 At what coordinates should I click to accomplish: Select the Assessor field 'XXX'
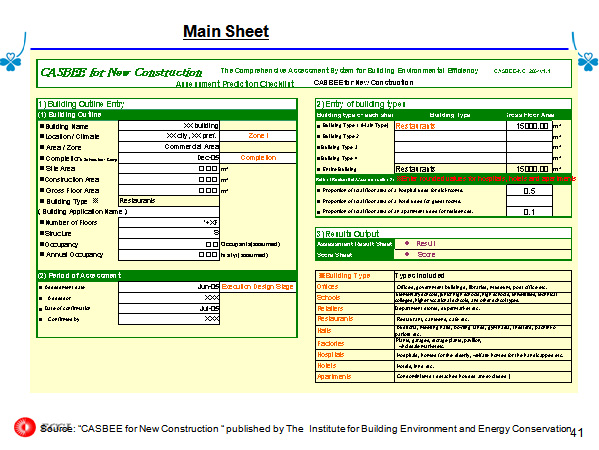point(169,298)
